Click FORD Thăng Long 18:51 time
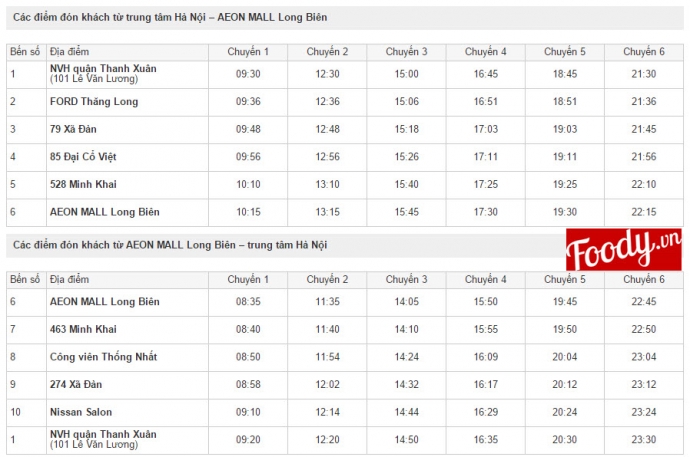Screen dimensions: 690x457 (x=565, y=102)
